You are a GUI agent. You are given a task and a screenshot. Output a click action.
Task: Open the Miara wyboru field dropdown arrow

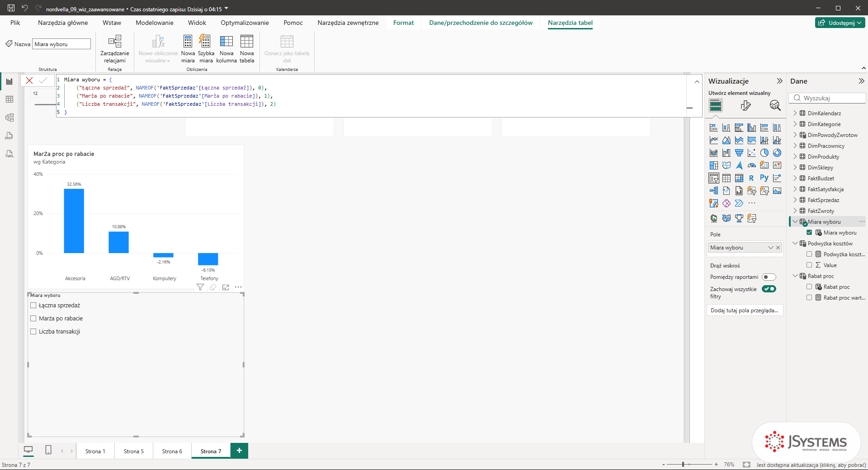tap(771, 248)
